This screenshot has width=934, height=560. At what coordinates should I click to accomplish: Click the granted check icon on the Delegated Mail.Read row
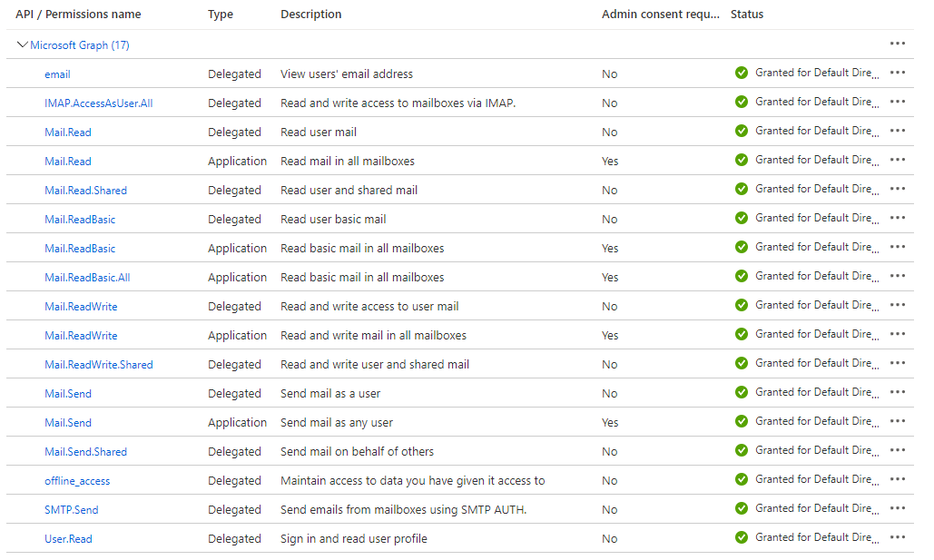click(742, 131)
